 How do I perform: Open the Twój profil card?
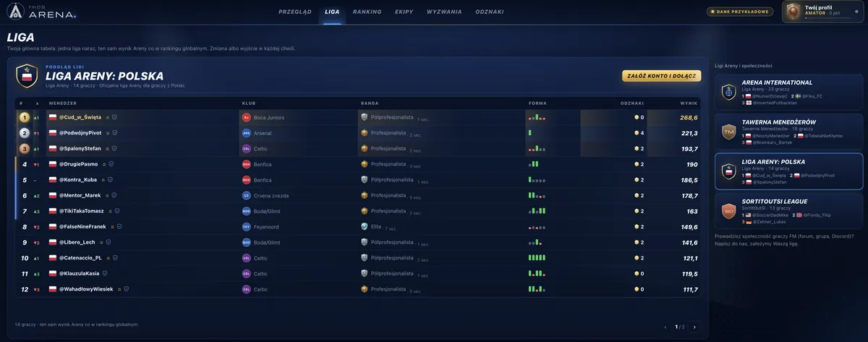pos(823,11)
